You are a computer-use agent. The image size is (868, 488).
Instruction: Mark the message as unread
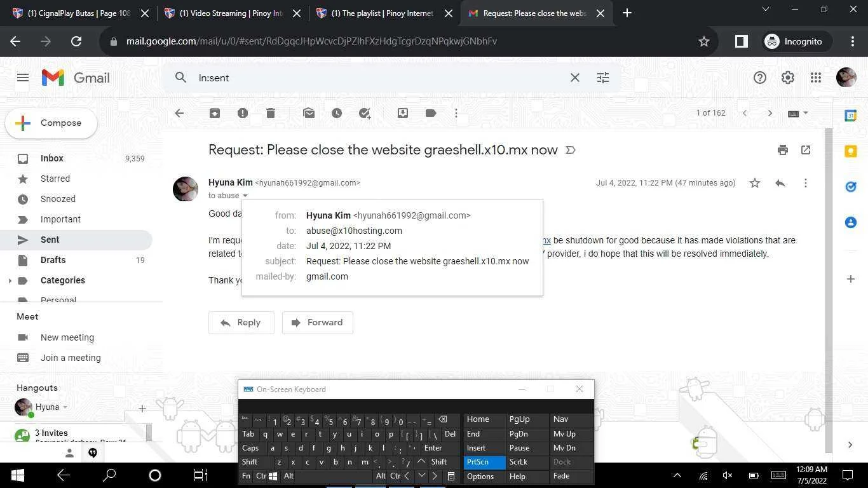(x=309, y=113)
